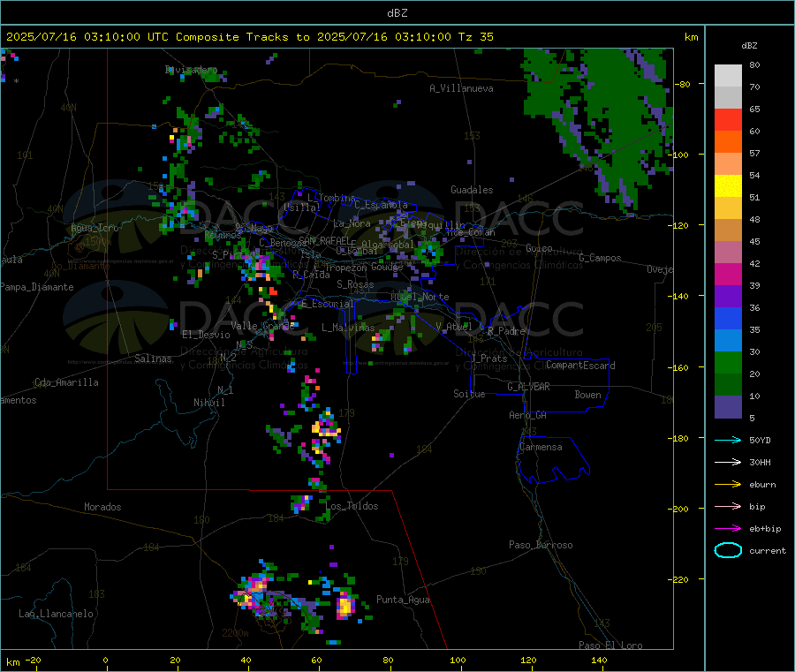Viewport: 795px width, 672px height.
Task: Click the 140 km horizontal axis tick
Action: tap(599, 660)
